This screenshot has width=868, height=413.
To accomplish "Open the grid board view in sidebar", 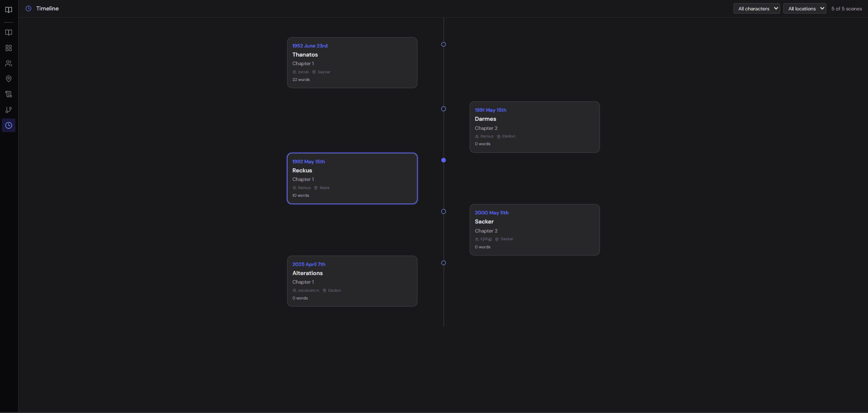I will click(9, 48).
